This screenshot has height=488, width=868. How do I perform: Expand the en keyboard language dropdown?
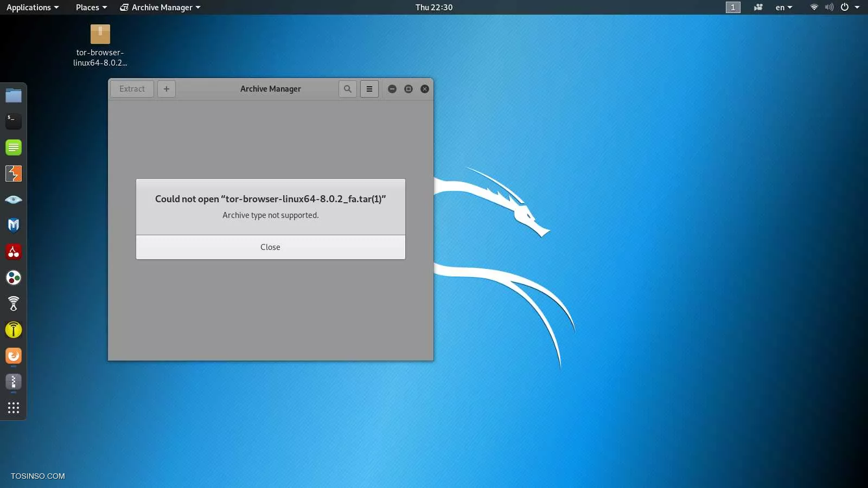[784, 8]
